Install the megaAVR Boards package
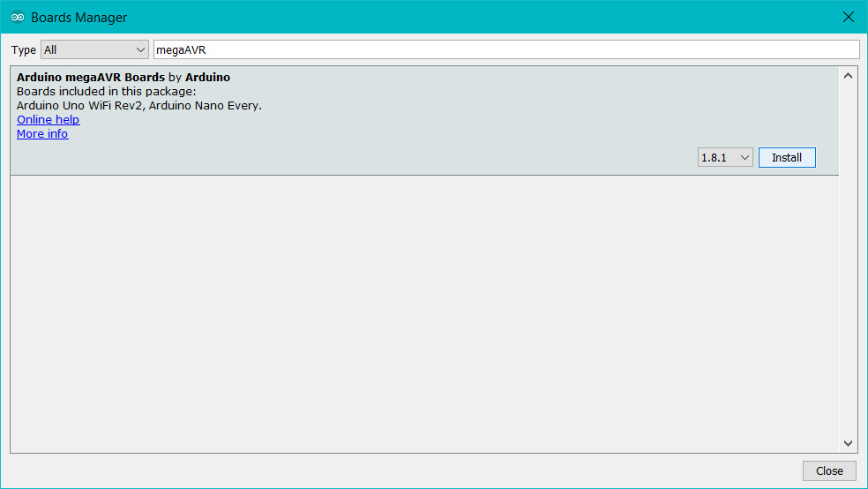Screen dimensions: 868x489 click(787, 158)
